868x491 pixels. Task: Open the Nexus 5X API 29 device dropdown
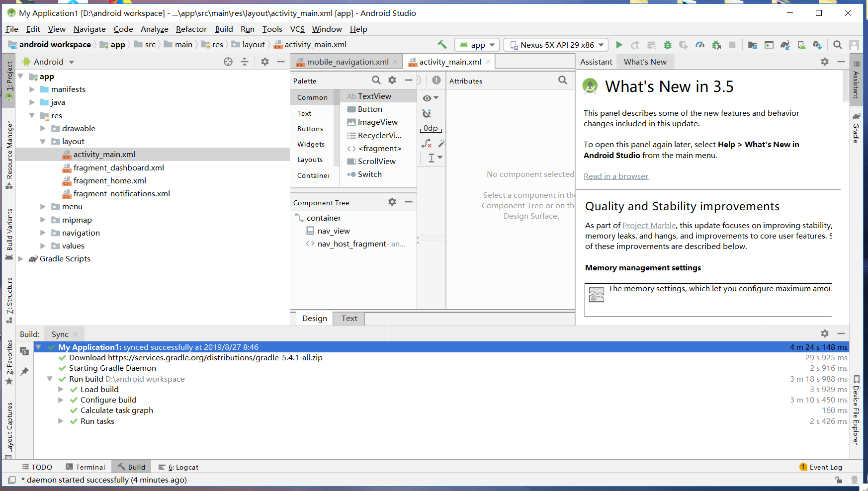coord(556,45)
